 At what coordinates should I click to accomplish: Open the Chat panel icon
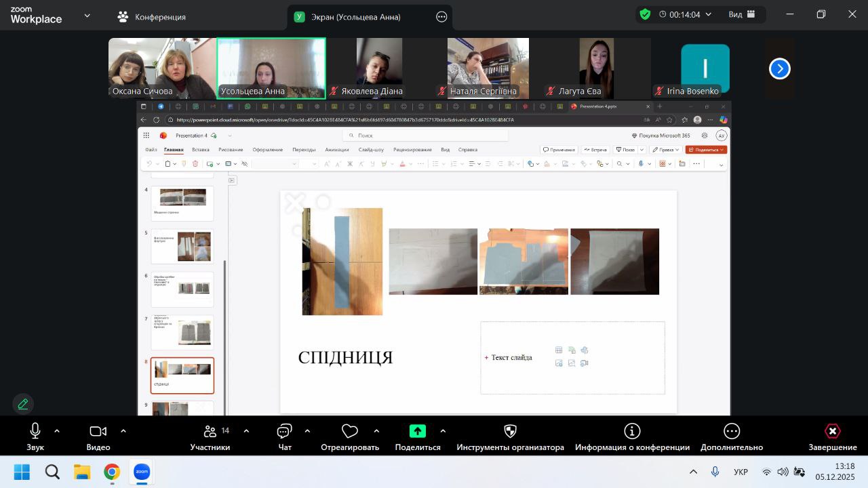click(x=285, y=432)
